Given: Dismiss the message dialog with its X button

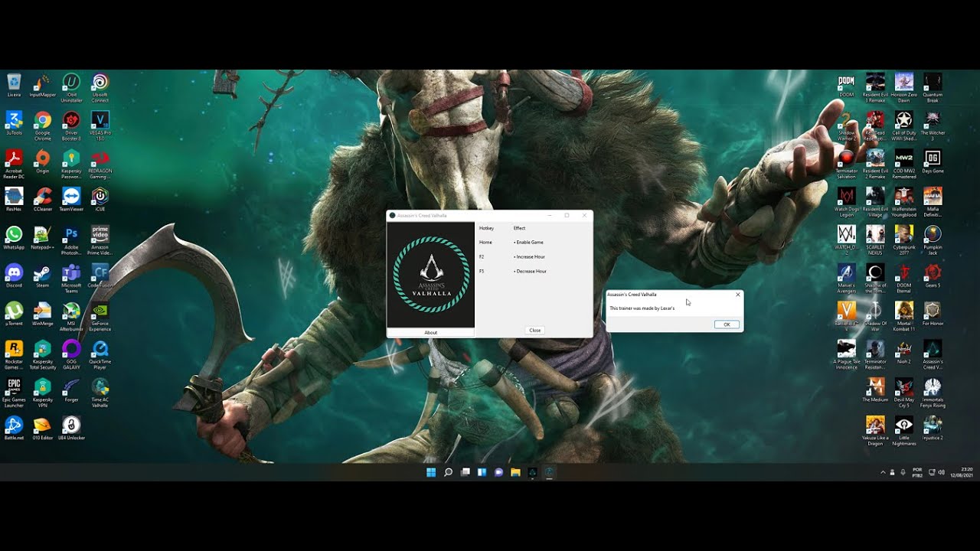Looking at the screenshot, I should tap(738, 295).
